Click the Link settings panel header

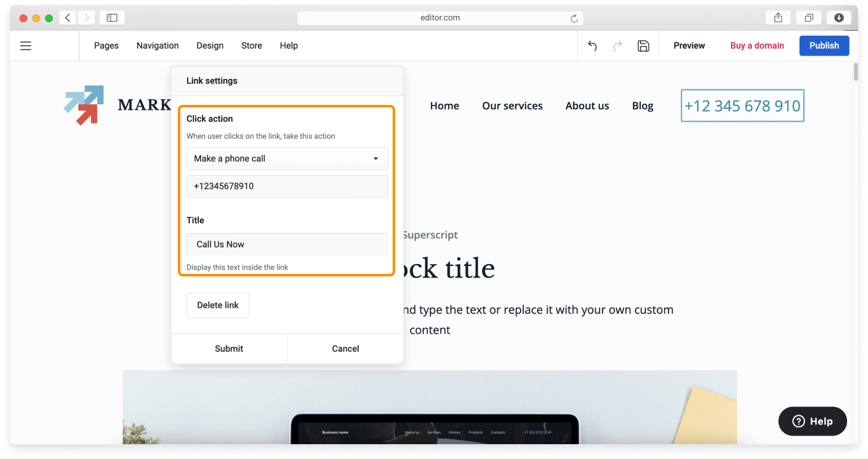click(x=287, y=81)
